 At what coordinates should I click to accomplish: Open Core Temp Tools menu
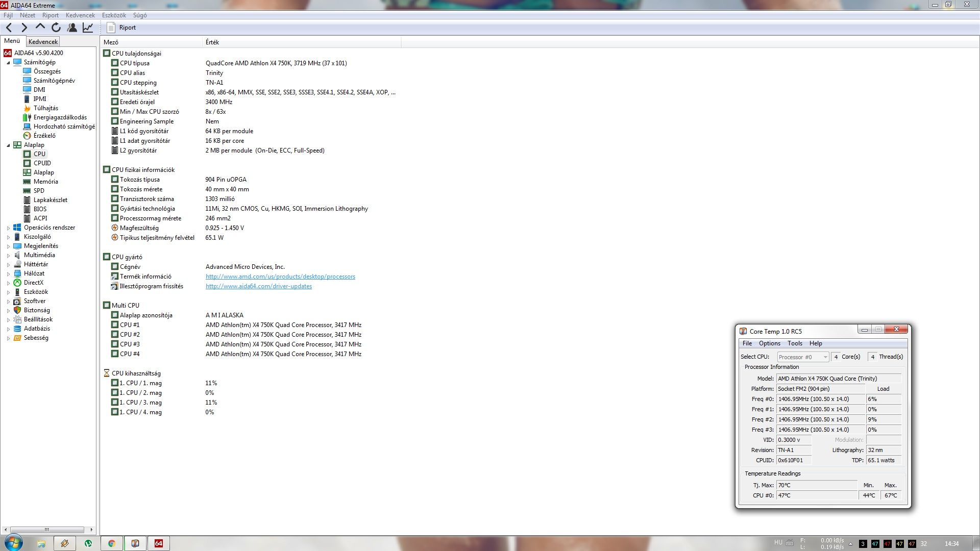[795, 343]
